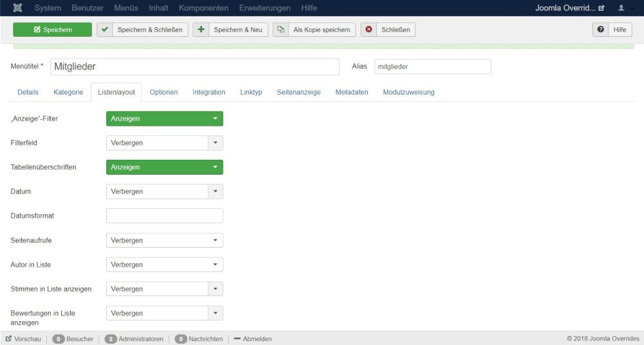Click the Administratoren count badge
Screen dimensions: 644x345
pyautogui.click(x=111, y=339)
